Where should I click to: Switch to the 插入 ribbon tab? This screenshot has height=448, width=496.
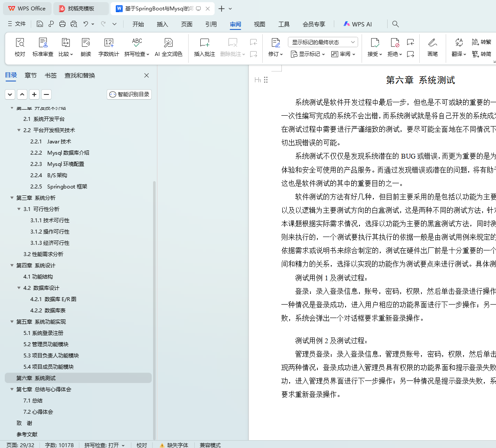pyautogui.click(x=162, y=24)
